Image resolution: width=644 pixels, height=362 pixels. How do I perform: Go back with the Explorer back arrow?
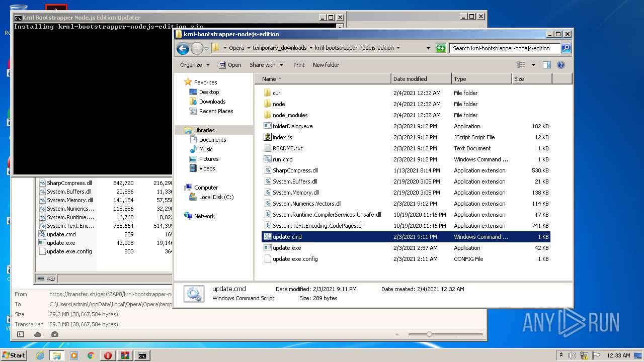(x=183, y=48)
